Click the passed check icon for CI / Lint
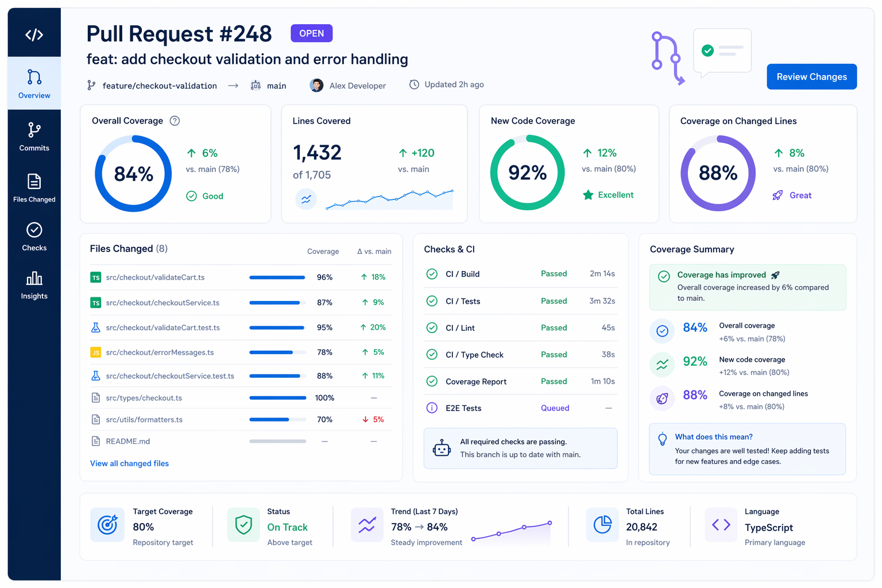Image resolution: width=882 pixels, height=588 pixels. click(x=432, y=327)
